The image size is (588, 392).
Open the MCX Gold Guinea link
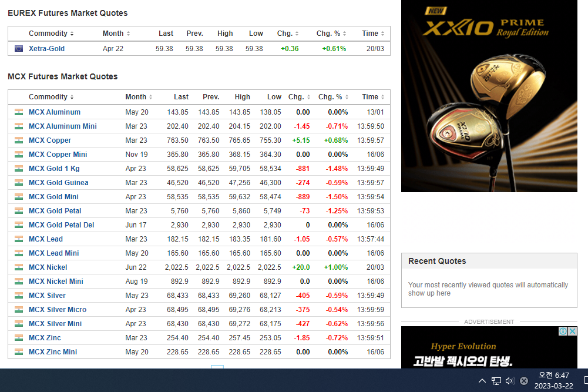(59, 183)
